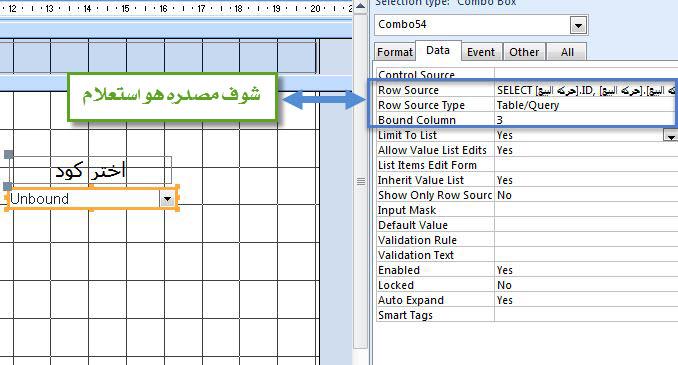Click the label move handle square

click(x=8, y=154)
